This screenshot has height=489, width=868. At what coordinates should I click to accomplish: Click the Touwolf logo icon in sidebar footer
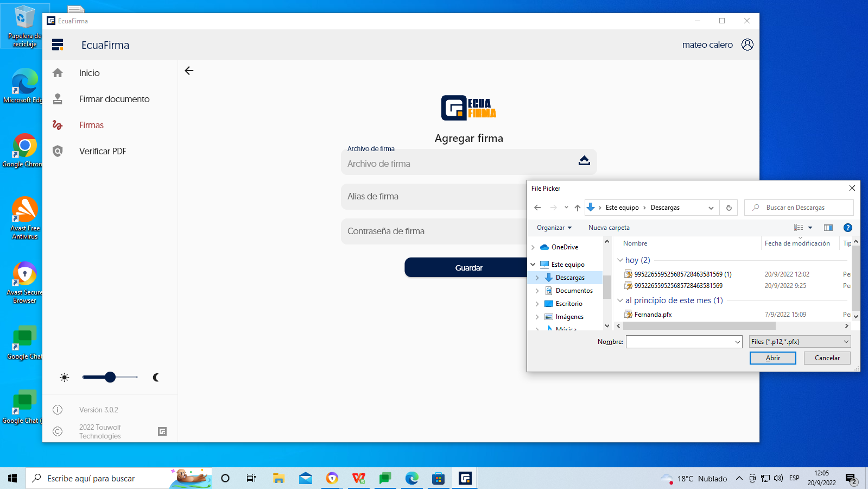(162, 431)
